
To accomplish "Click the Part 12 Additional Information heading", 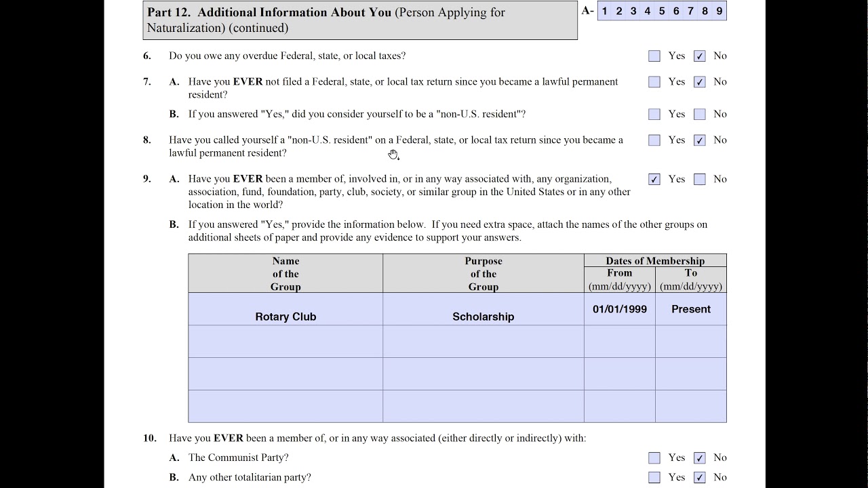I will click(x=360, y=20).
